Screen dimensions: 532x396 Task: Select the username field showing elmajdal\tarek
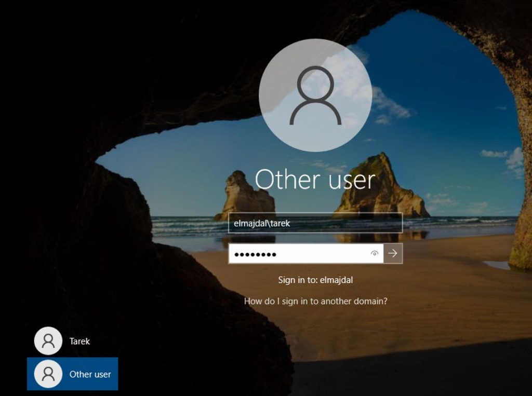[x=315, y=224]
